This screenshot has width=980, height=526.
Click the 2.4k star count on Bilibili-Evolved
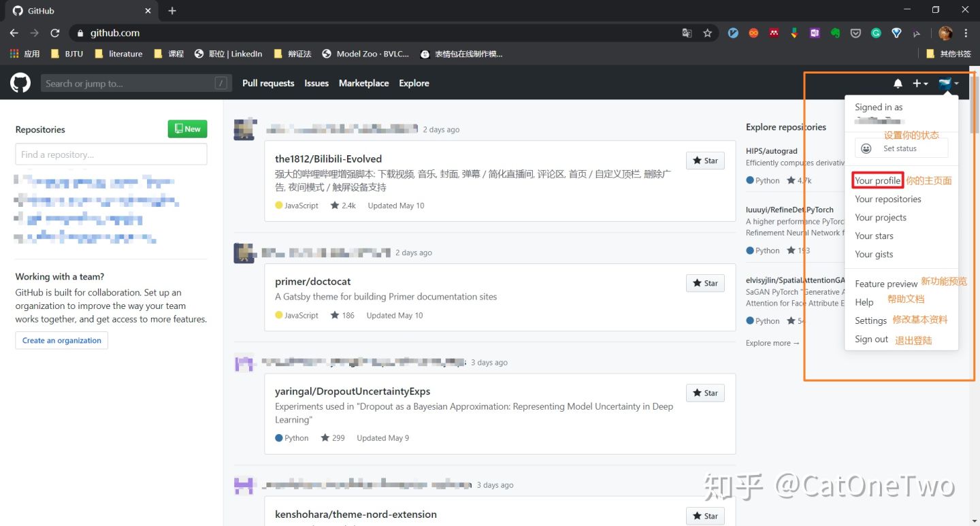(343, 206)
